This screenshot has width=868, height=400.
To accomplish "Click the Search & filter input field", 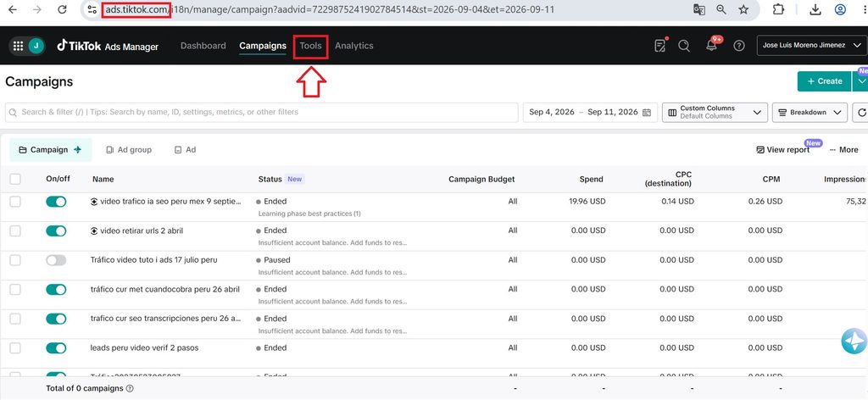I will pyautogui.click(x=261, y=113).
